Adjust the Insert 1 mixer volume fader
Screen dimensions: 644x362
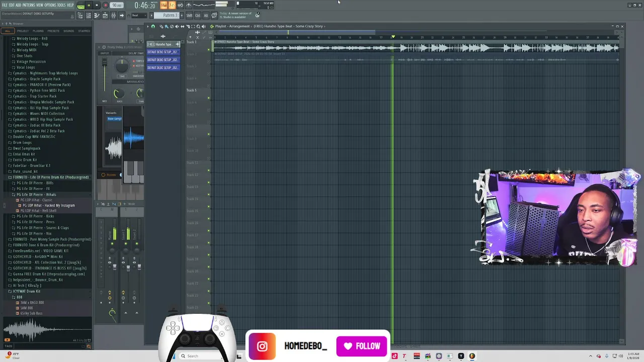click(128, 268)
